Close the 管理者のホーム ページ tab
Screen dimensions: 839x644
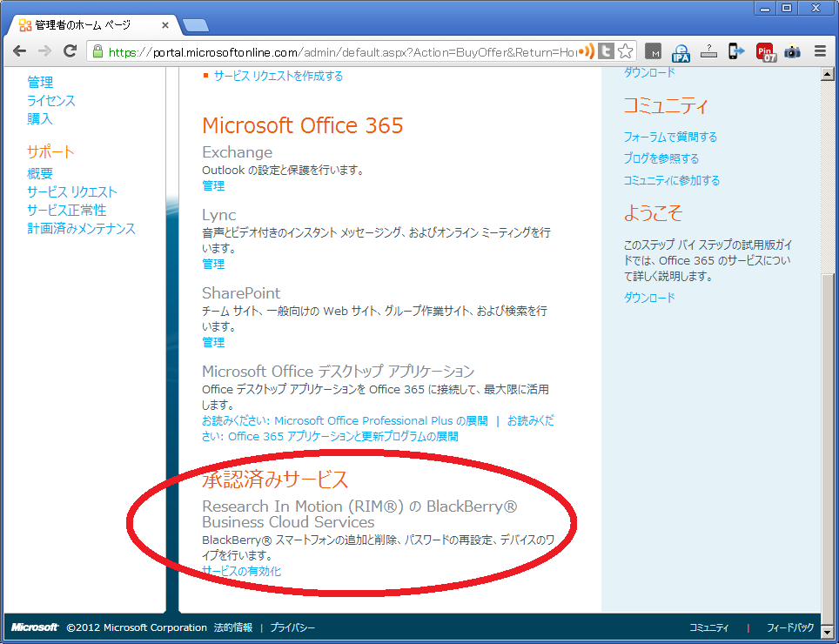point(164,24)
